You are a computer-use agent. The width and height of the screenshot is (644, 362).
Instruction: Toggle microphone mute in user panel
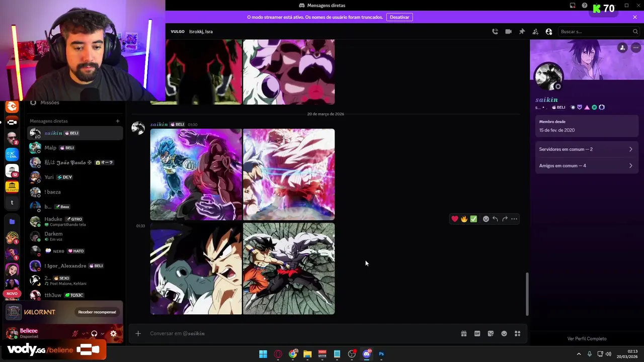click(75, 333)
